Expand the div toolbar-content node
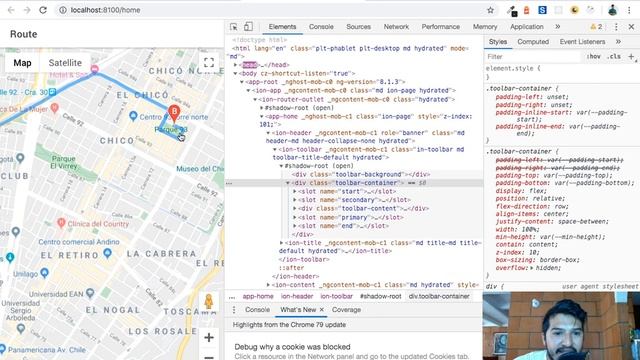The image size is (640, 360). tap(295, 209)
